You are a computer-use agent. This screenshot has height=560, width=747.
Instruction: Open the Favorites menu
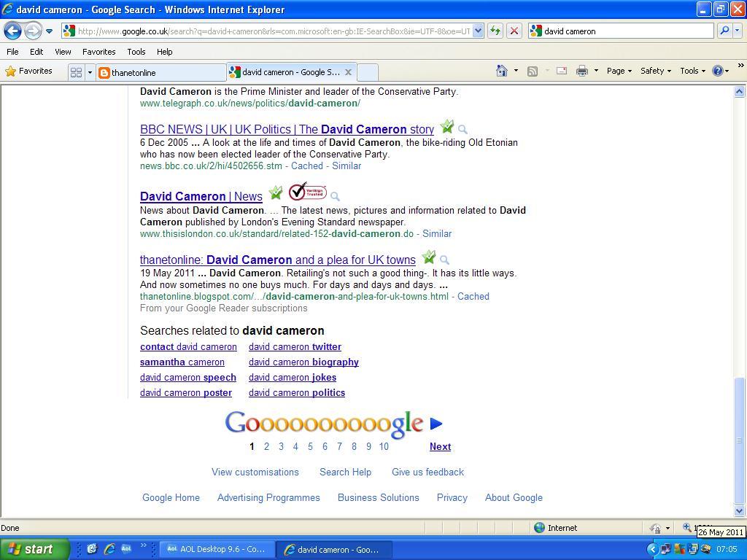[99, 52]
